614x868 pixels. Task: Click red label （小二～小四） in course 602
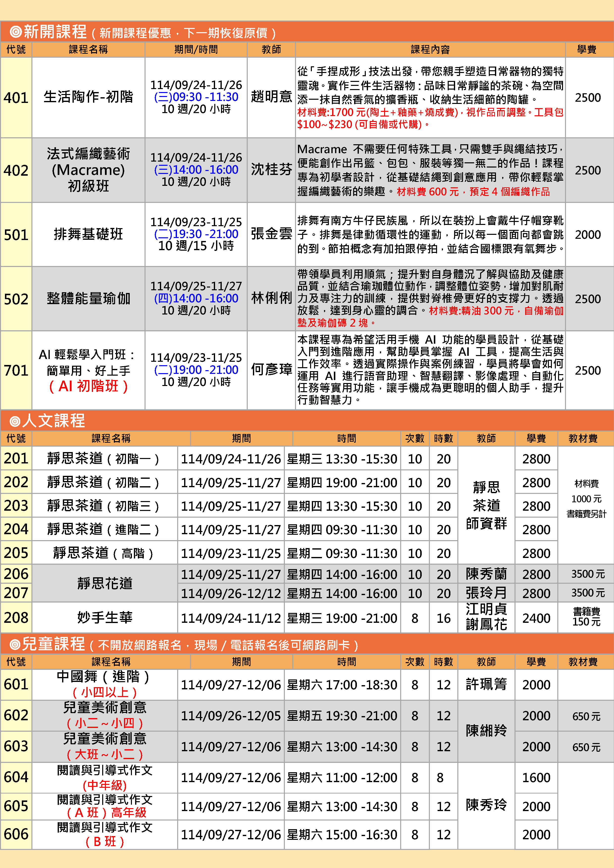104,723
